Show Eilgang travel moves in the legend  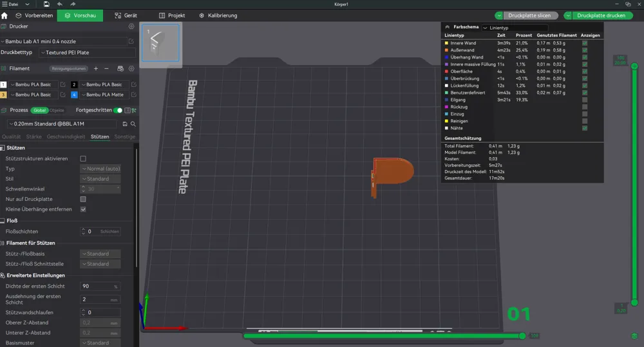(585, 100)
